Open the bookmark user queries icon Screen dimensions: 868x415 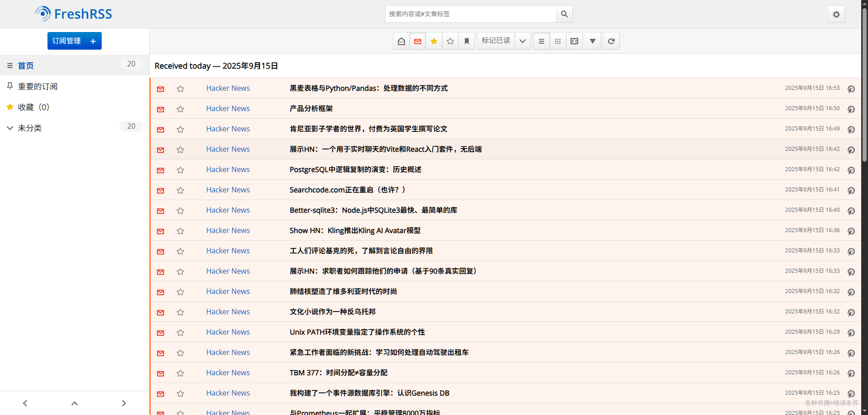click(467, 41)
